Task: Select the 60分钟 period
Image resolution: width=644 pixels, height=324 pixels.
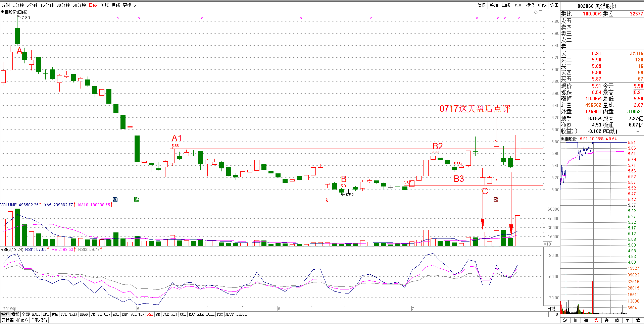Action: [79, 5]
